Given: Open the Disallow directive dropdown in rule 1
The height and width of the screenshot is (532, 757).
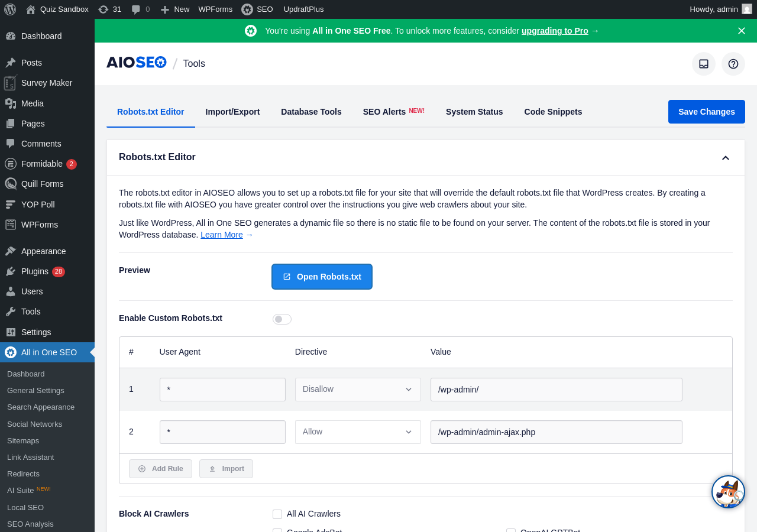Looking at the screenshot, I should pyautogui.click(x=358, y=390).
